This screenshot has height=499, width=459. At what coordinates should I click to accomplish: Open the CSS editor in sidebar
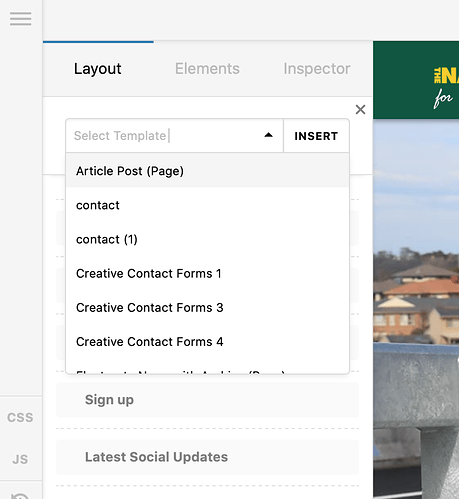[x=20, y=417]
